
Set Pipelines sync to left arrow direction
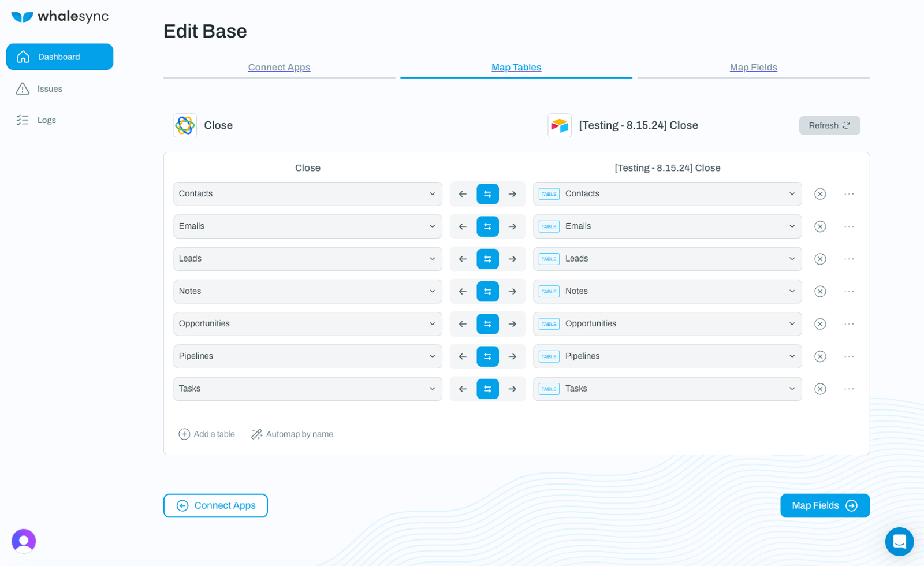tap(463, 356)
